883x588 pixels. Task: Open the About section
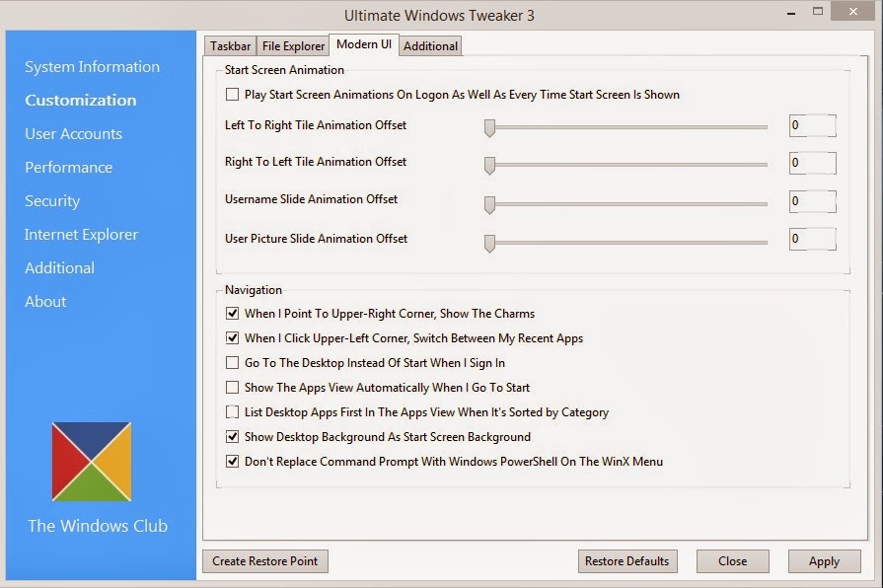point(45,301)
